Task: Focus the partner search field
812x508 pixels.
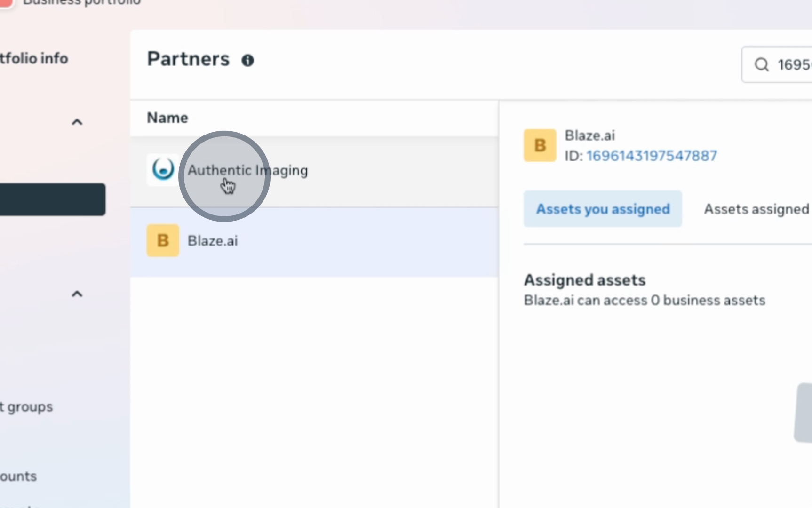Action: click(794, 64)
